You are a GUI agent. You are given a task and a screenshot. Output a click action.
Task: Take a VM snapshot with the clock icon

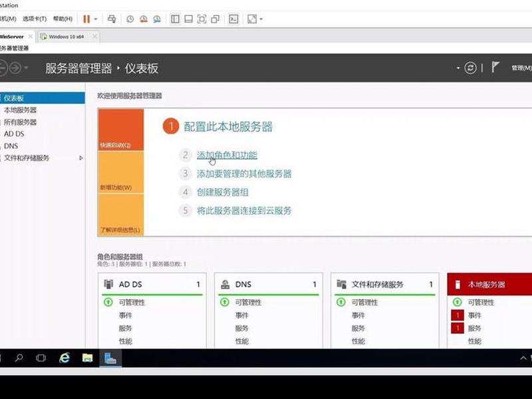pyautogui.click(x=130, y=19)
